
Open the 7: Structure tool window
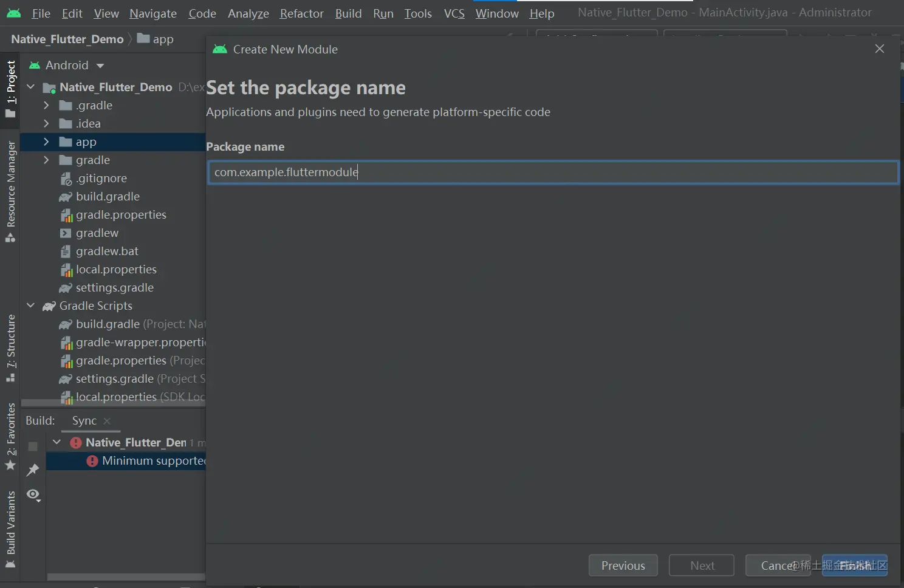[10, 348]
